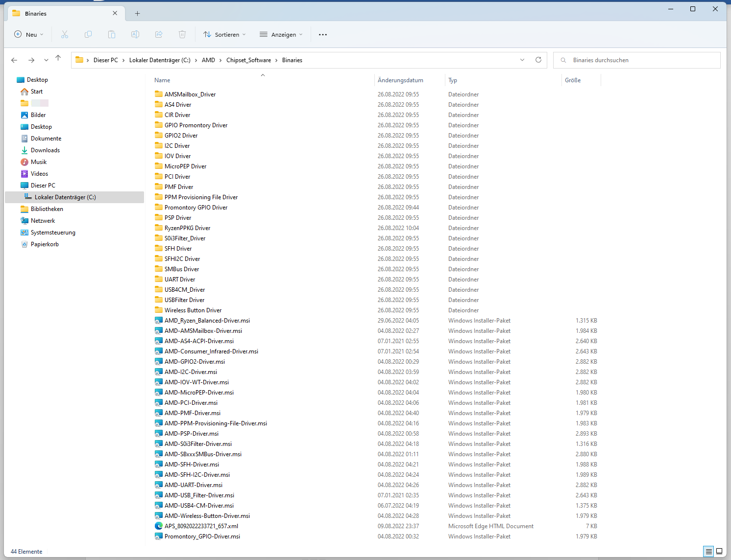Click the Musik sidebar icon
The image size is (731, 560).
(x=24, y=162)
